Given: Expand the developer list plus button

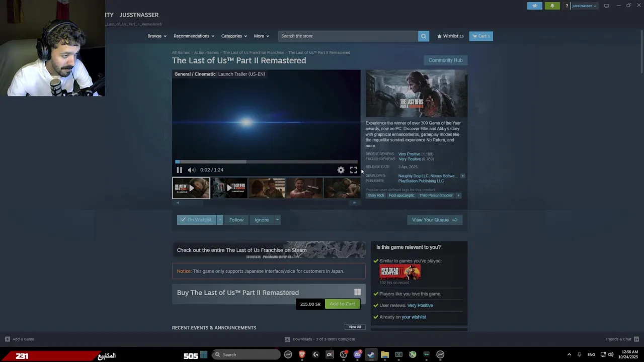Looking at the screenshot, I should (x=462, y=176).
